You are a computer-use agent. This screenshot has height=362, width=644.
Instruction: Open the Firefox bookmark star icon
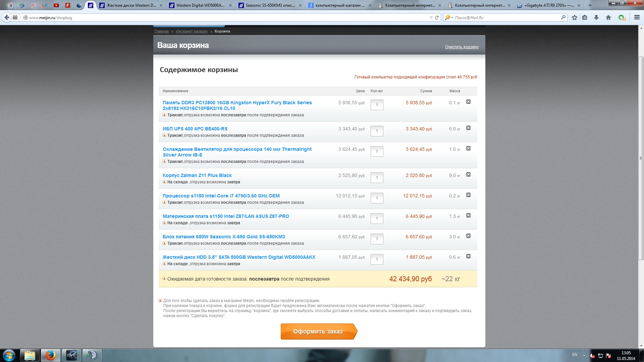click(575, 17)
